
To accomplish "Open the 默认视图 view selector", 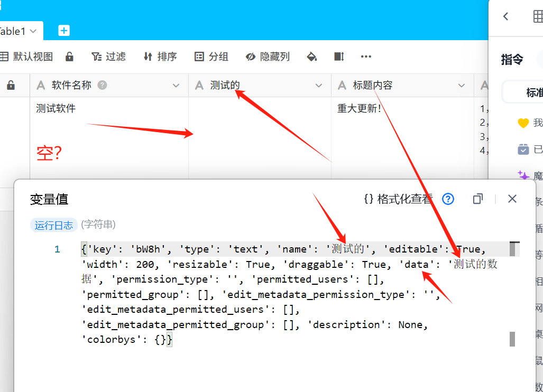I will [x=26, y=57].
